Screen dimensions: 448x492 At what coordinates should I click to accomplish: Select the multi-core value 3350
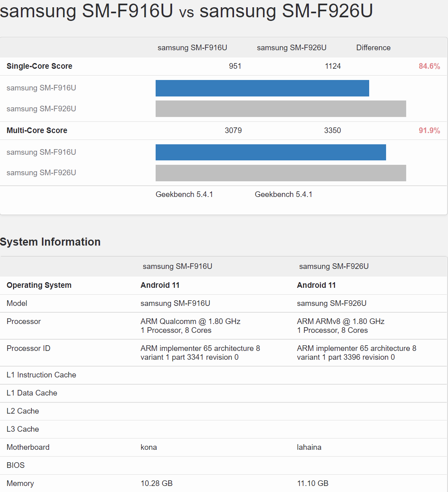(x=333, y=131)
